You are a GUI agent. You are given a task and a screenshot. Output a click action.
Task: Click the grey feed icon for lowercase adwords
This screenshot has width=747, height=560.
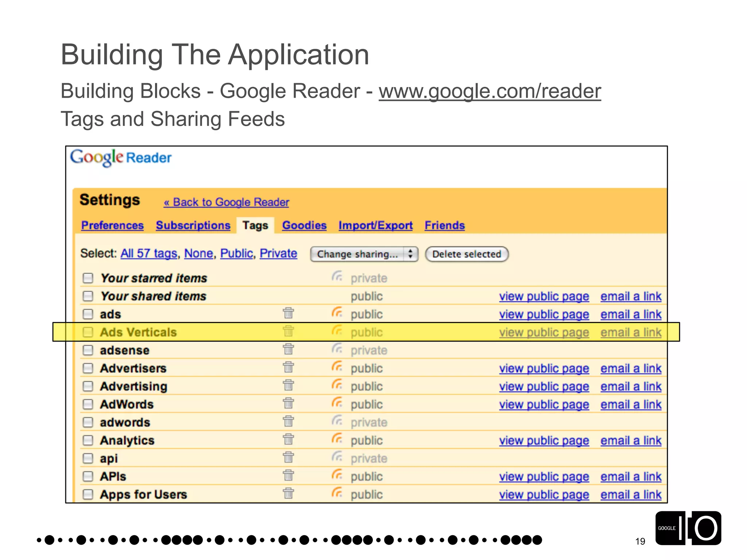tap(337, 421)
